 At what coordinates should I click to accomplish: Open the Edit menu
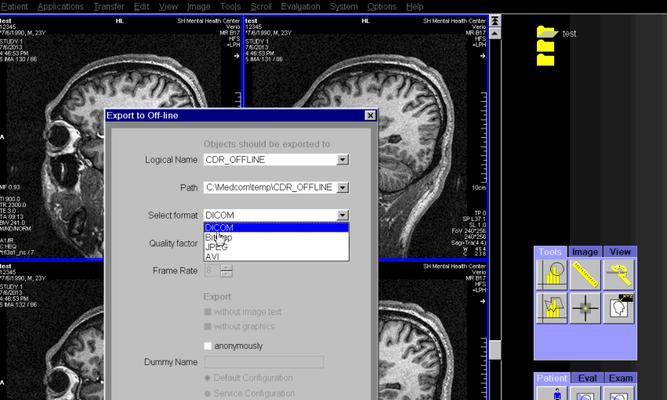141,7
